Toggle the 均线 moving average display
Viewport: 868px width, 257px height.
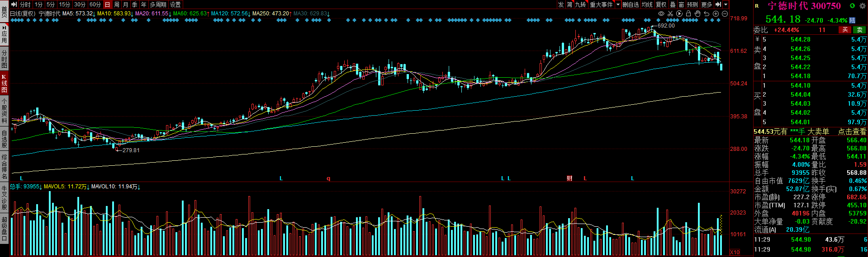(x=647, y=5)
